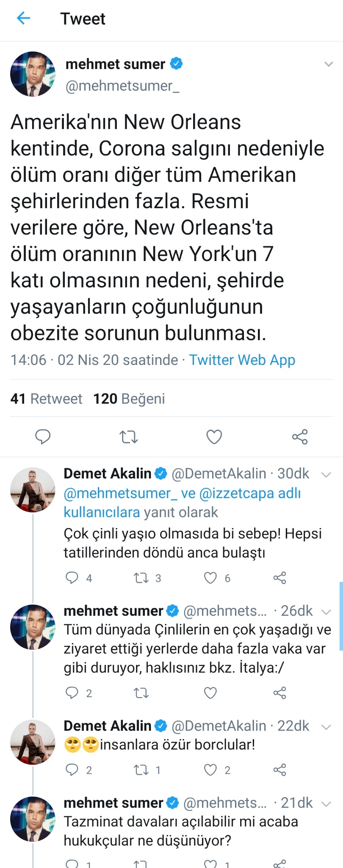Expand menu chevron on Demet Akalin's 30dk reply
343x868 pixels.
[x=326, y=474]
